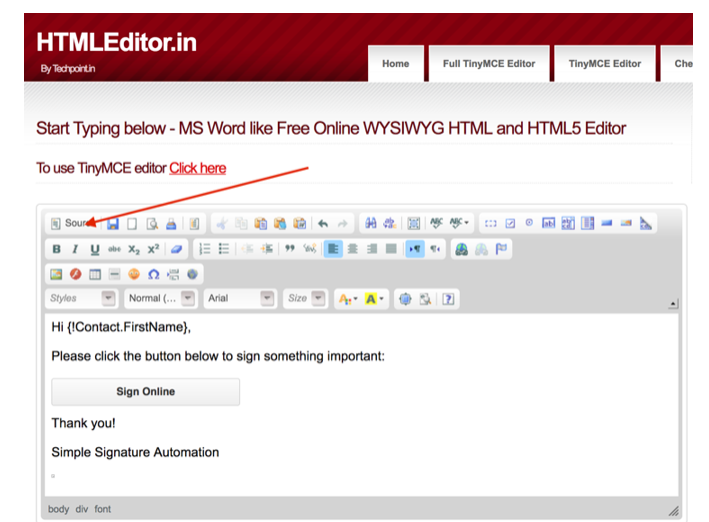
Task: Toggle Subscript formatting
Action: 134,249
